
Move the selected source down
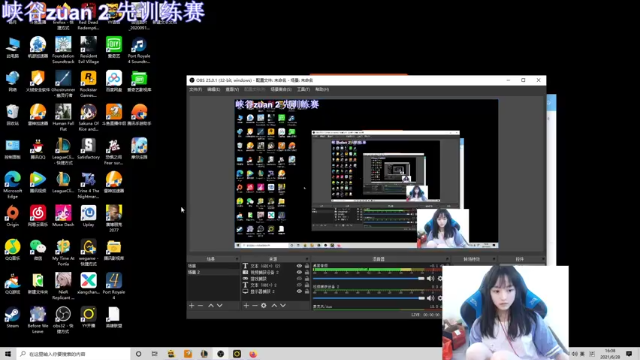(x=283, y=305)
